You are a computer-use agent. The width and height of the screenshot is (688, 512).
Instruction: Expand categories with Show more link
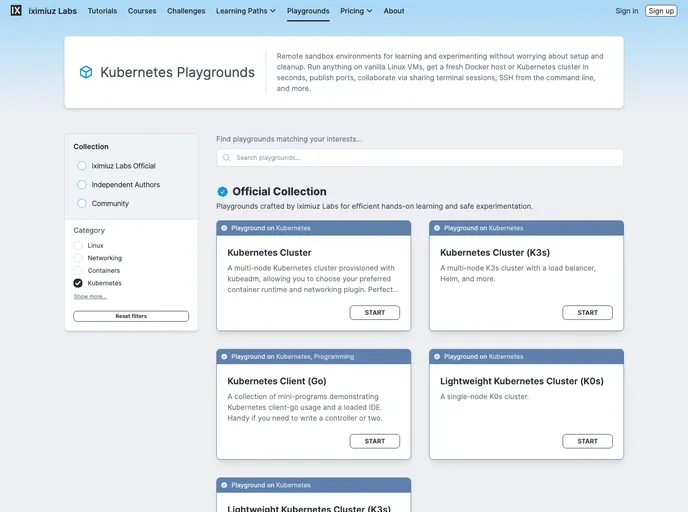click(x=90, y=296)
